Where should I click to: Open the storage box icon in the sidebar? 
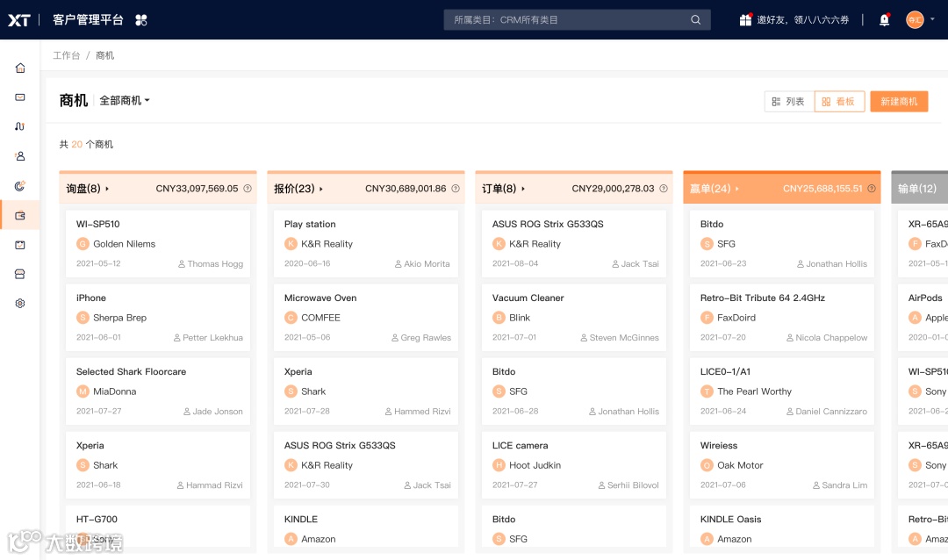(20, 274)
